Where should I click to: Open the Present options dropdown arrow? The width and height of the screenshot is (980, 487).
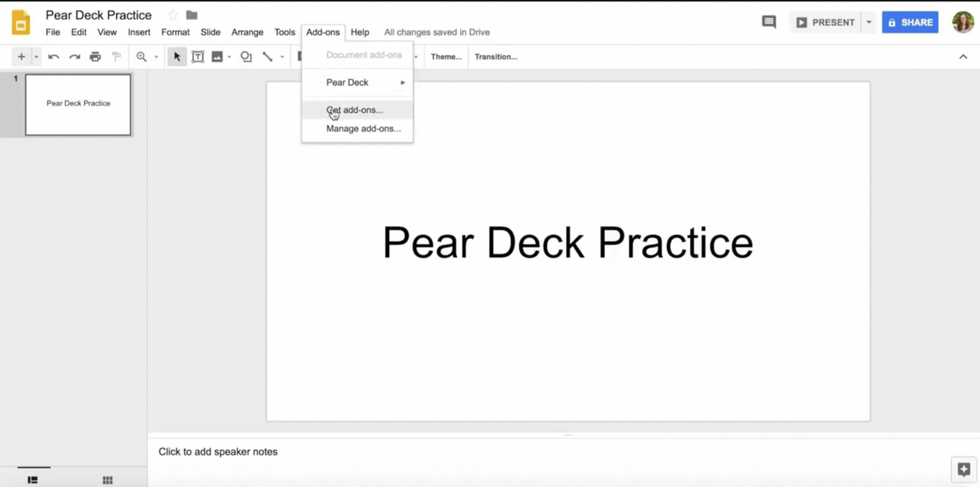[869, 22]
